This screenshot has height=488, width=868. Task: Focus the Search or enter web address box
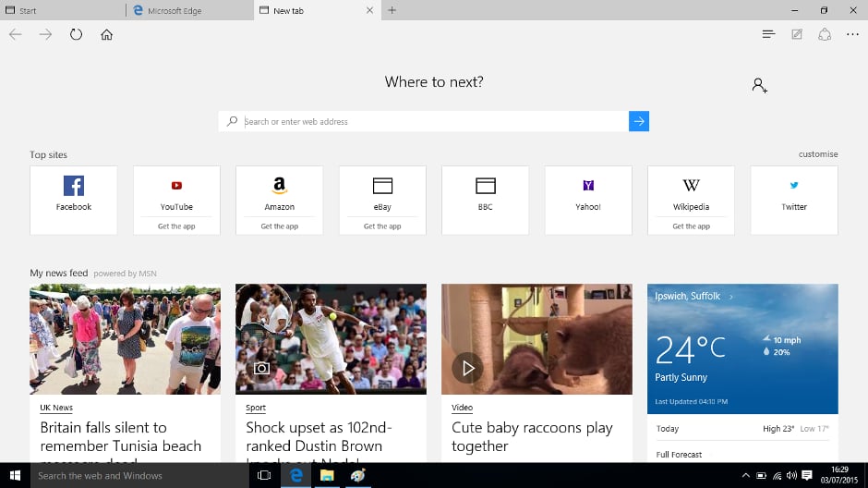point(435,121)
